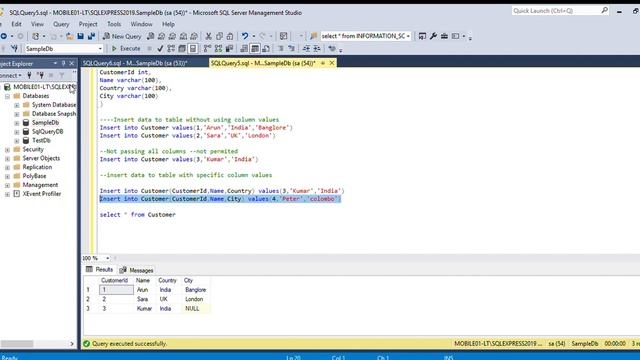
Task: Open the Help menu
Action: tap(168, 24)
